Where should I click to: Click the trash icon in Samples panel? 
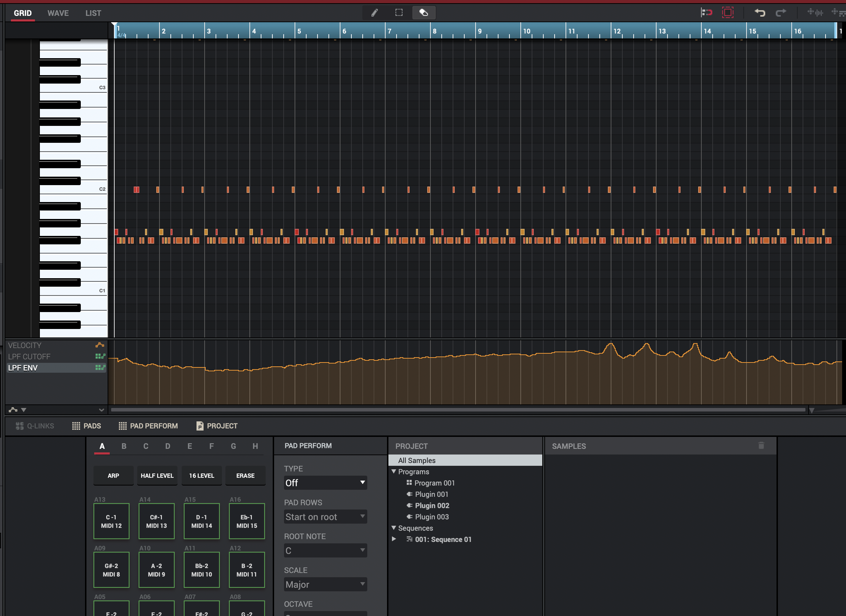pyautogui.click(x=761, y=446)
